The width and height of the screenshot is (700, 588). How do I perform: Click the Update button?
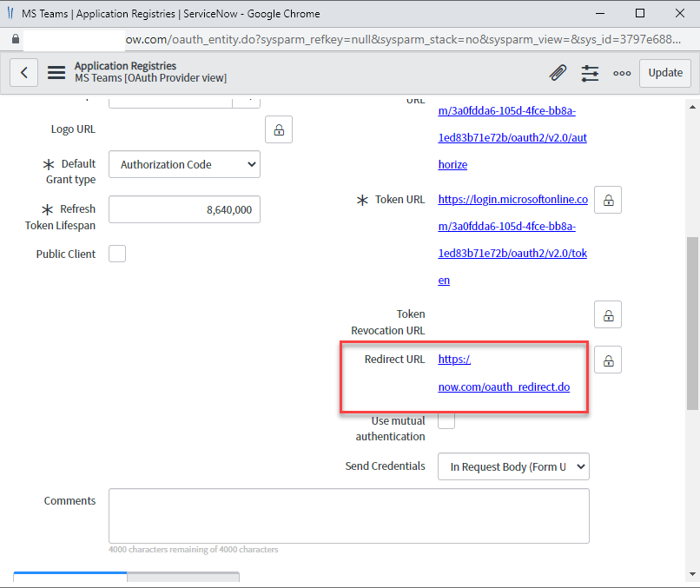[664, 73]
